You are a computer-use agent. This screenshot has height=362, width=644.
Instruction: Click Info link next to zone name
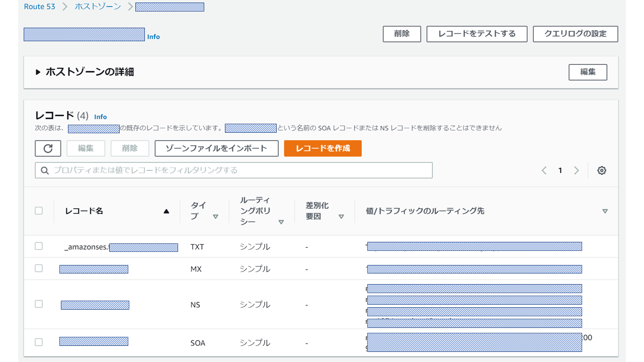(x=153, y=37)
